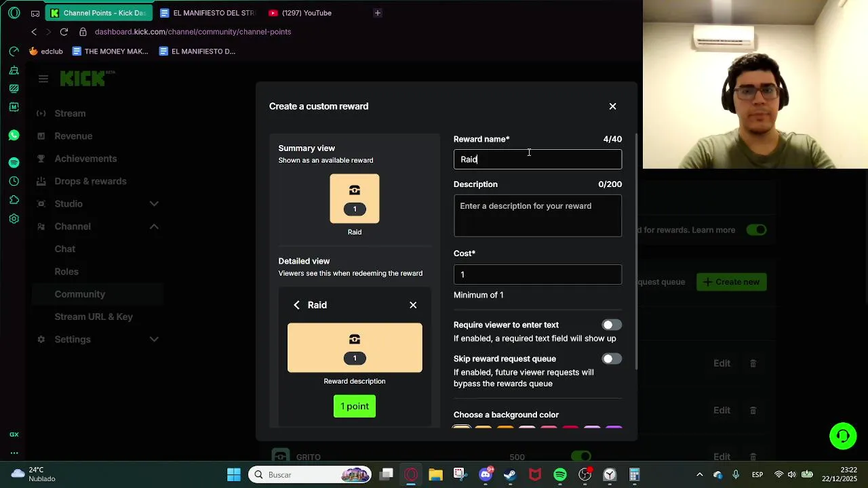Open extensions puzzle icon in sidebar
Viewport: 868px width, 488px height.
point(14,200)
